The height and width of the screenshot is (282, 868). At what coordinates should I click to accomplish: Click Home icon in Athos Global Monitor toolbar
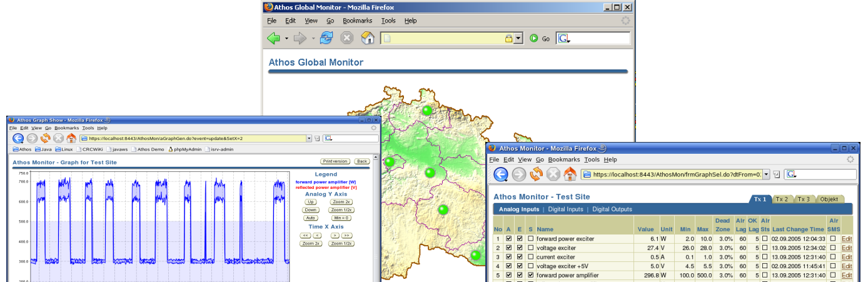pyautogui.click(x=368, y=38)
